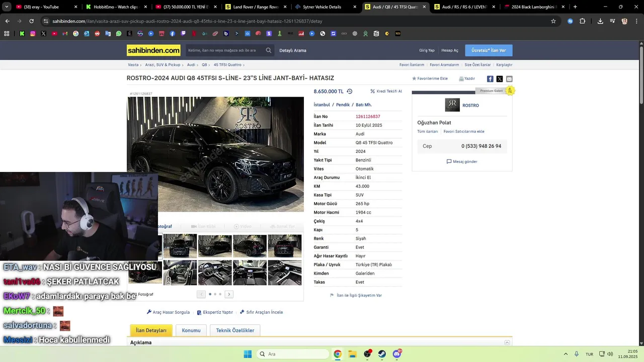This screenshot has height=362, width=644.
Task: Open the Chrome three-dot menu
Action: 636,21
